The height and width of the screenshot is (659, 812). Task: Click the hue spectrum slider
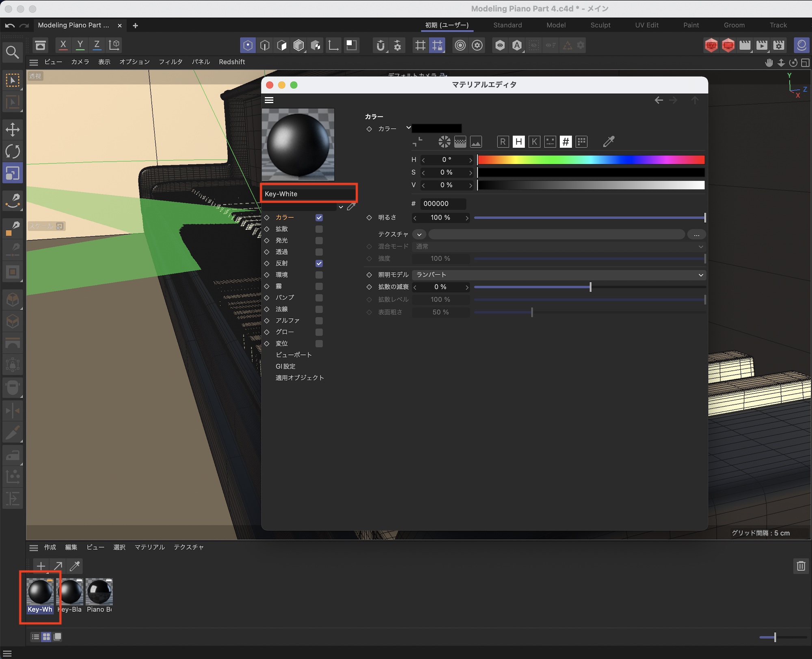[591, 160]
